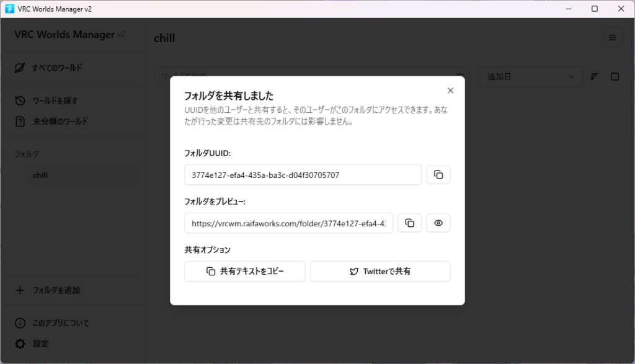Open このアプリについて info page
The image size is (635, 364).
point(60,323)
